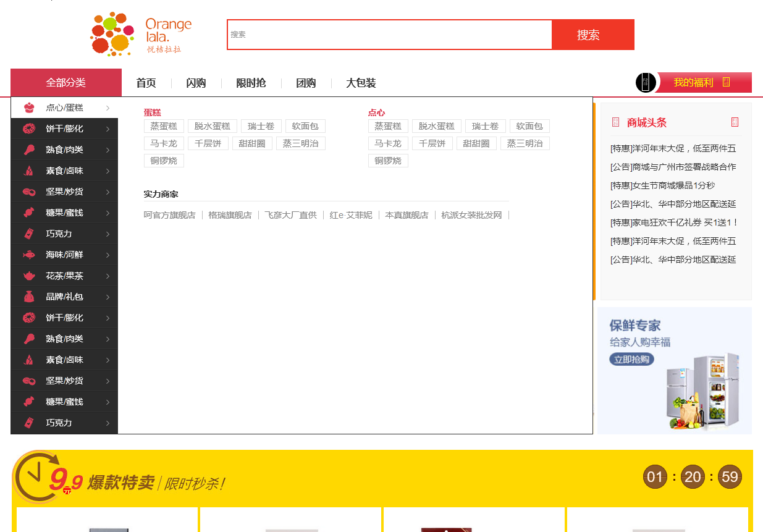Click the Orange lala logo
Image resolution: width=763 pixels, height=532 pixels.
click(141, 35)
